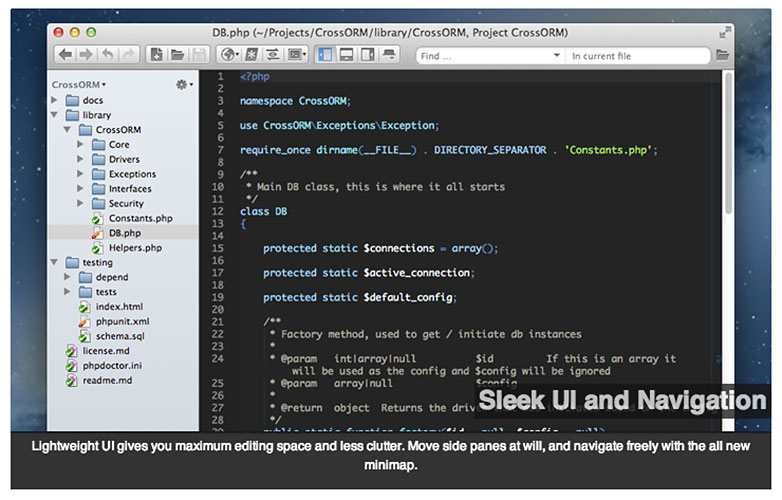
Task: Open Constants.php from the file tree
Action: (x=141, y=218)
